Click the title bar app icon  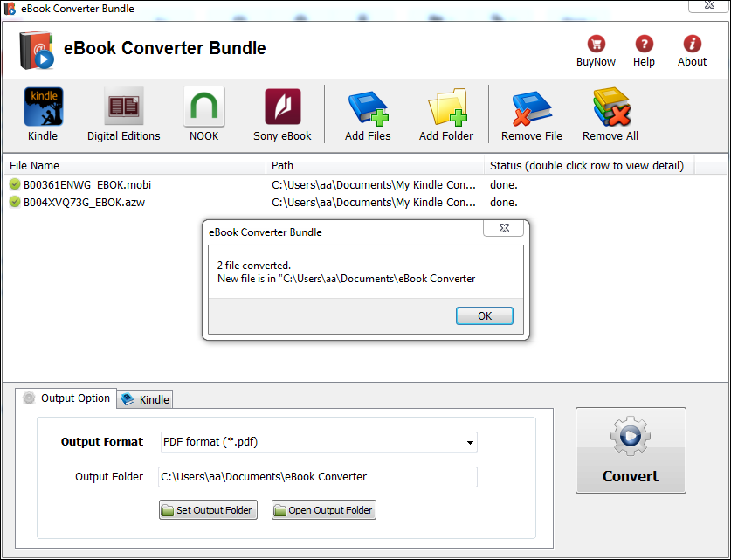tap(10, 9)
